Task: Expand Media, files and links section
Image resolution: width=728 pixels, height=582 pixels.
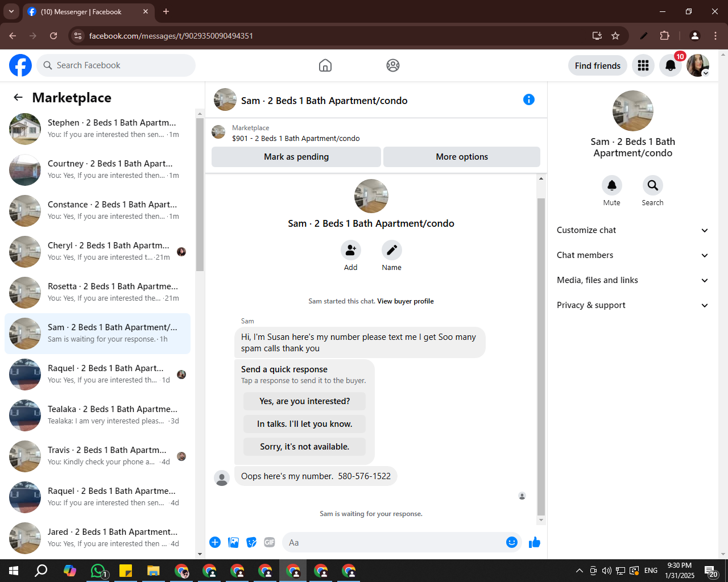Action: pyautogui.click(x=633, y=280)
